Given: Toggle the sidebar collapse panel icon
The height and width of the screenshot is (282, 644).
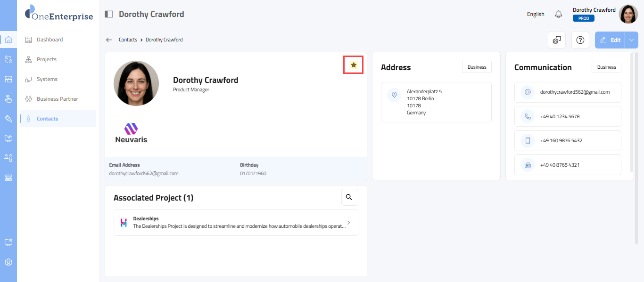Looking at the screenshot, I should click(x=109, y=14).
